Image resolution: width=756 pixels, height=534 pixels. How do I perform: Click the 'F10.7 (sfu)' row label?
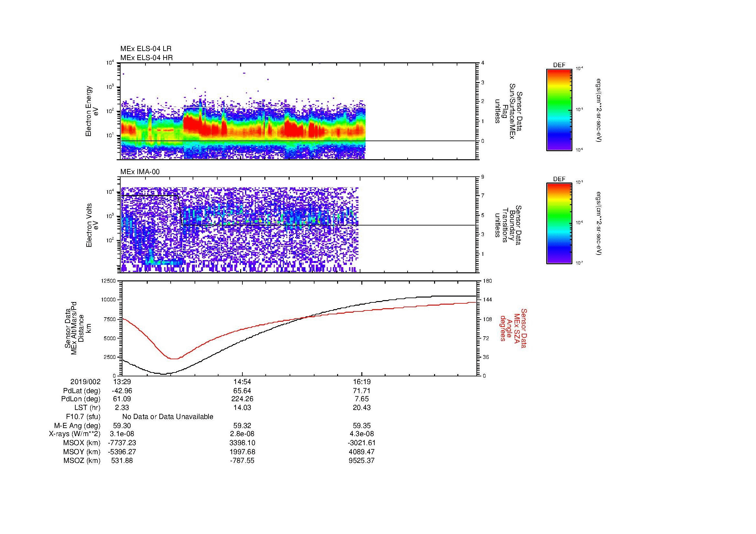[83, 416]
